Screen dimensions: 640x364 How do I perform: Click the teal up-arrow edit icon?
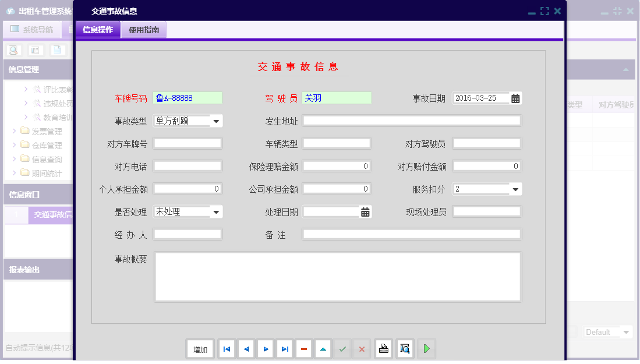(323, 349)
